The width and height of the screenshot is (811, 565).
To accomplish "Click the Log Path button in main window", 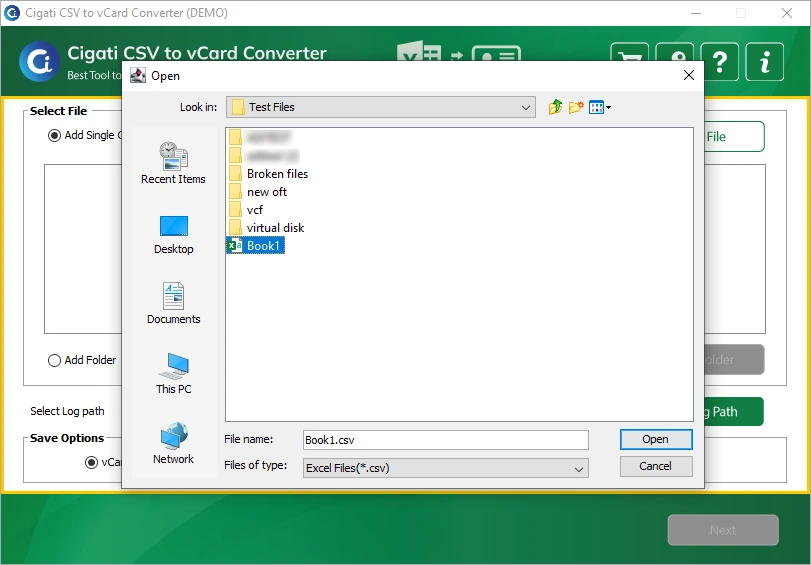I will click(x=733, y=412).
